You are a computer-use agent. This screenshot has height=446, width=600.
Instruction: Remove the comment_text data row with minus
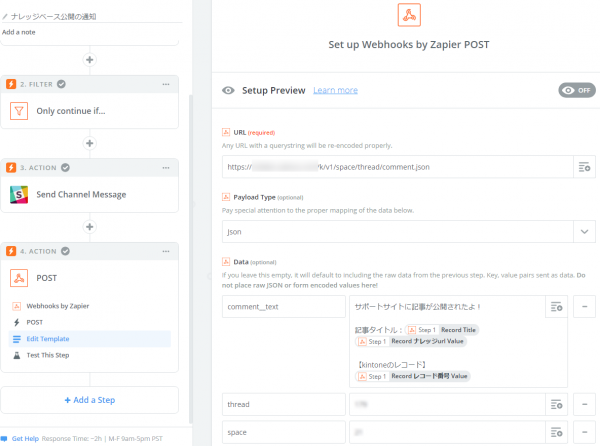pos(584,307)
